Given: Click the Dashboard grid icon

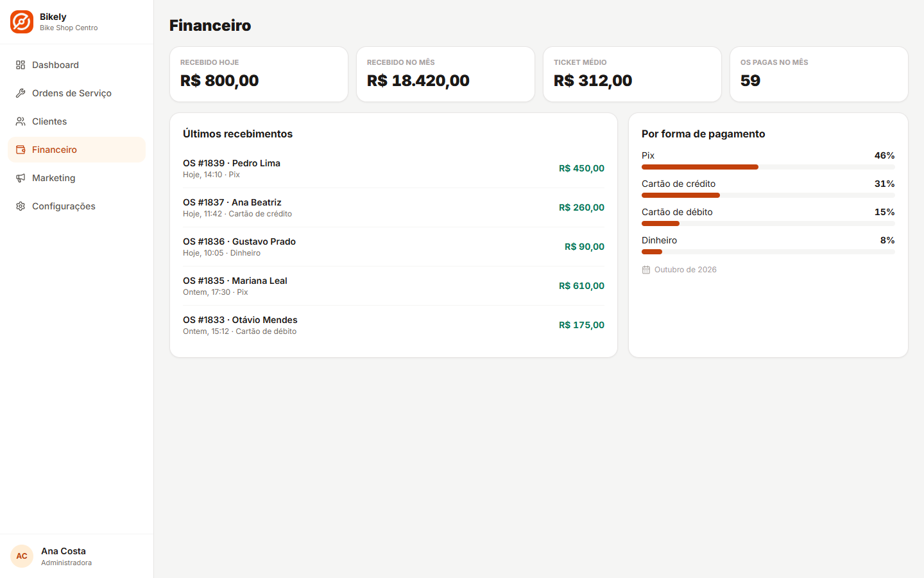Looking at the screenshot, I should (x=21, y=65).
